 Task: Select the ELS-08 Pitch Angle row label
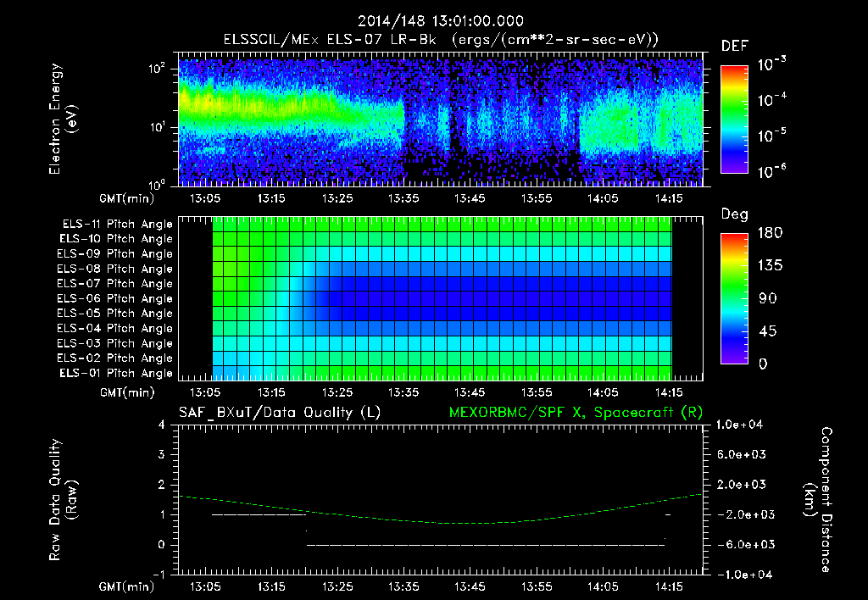pos(115,269)
